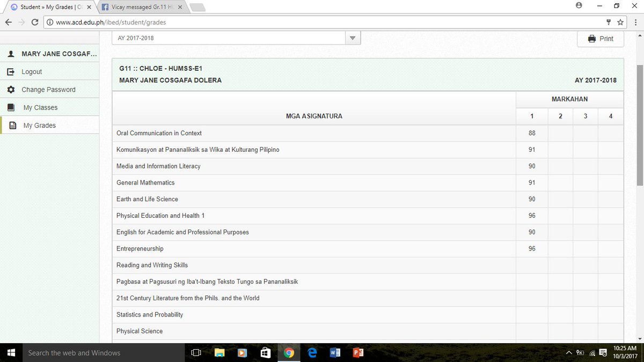
Task: Click the Search the web and Windows box
Action: (103, 352)
